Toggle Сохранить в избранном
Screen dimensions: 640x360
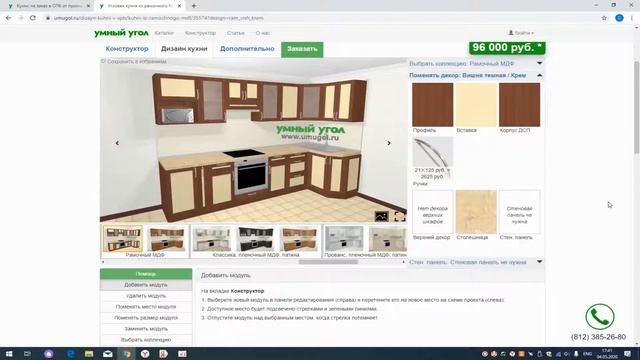pyautogui.click(x=134, y=61)
